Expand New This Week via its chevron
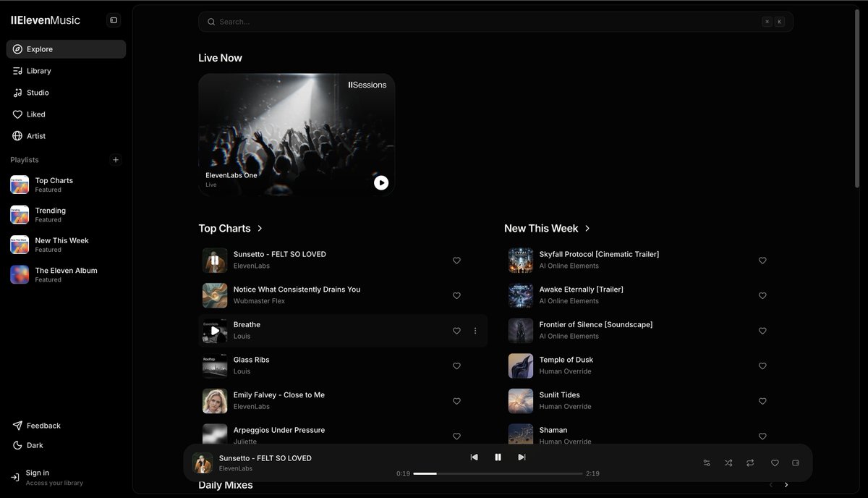This screenshot has height=498, width=868. click(587, 228)
